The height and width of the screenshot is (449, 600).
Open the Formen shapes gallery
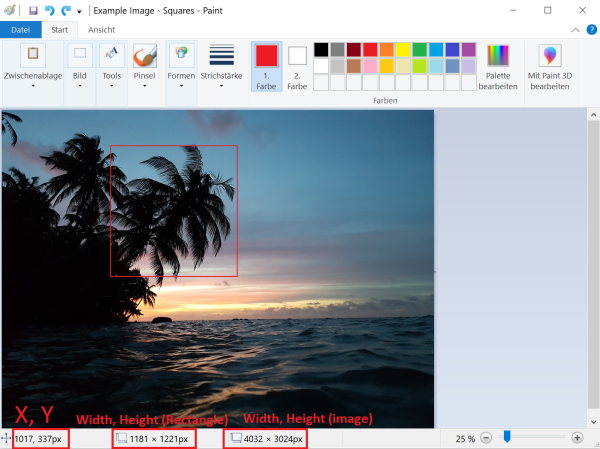pos(181,66)
